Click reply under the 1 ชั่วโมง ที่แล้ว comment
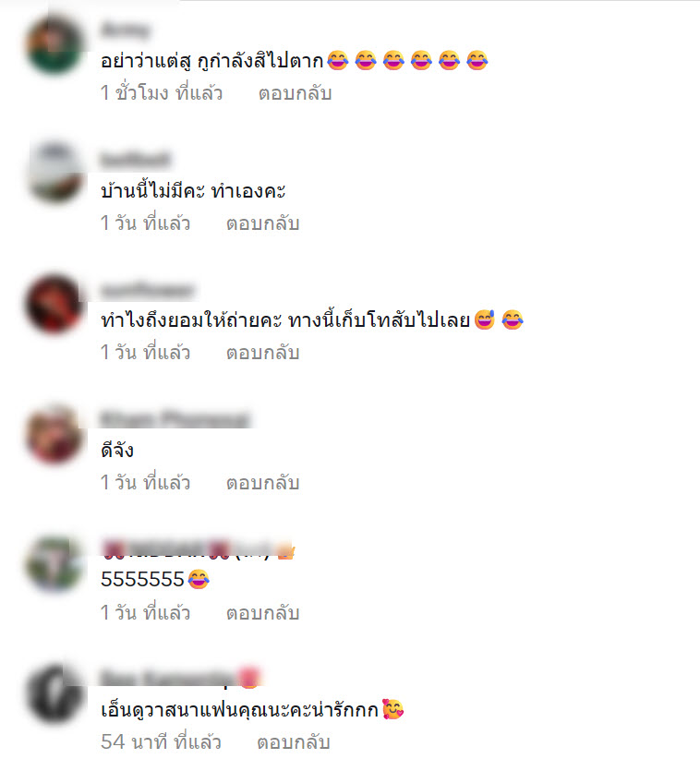The image size is (700, 771). tap(296, 93)
